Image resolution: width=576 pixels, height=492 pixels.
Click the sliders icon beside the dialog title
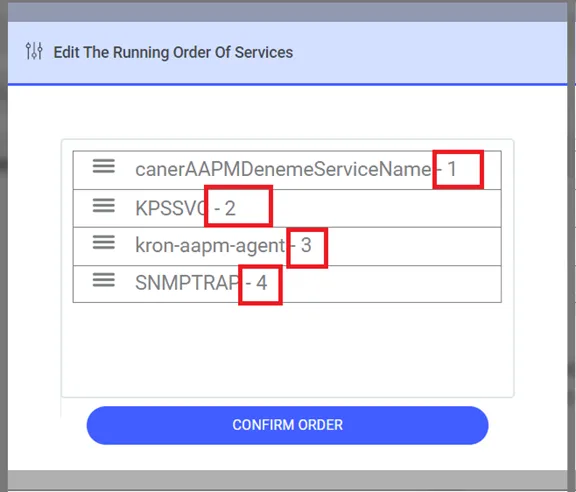point(34,51)
